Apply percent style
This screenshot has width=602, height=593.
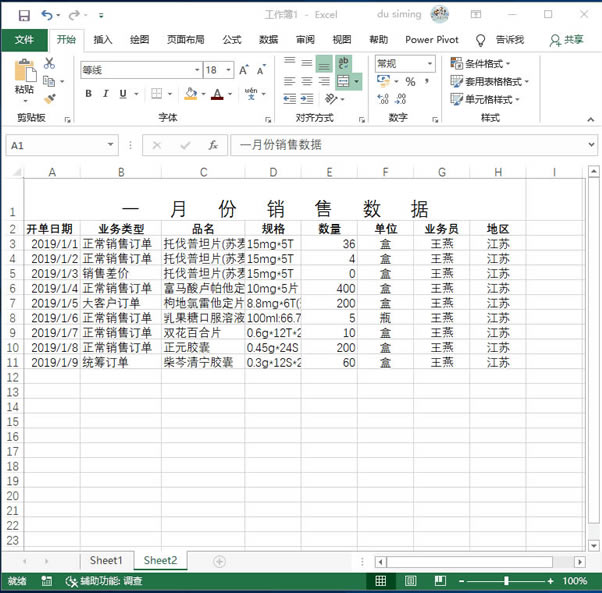[x=410, y=81]
